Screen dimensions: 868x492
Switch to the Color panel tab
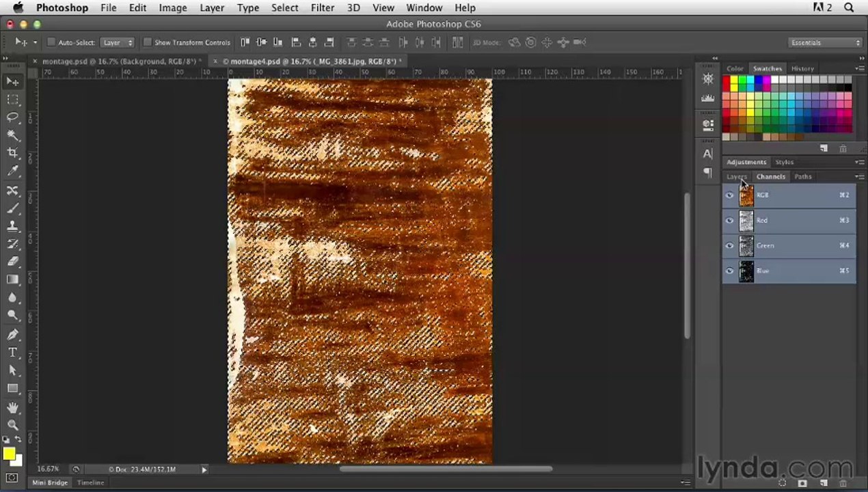(735, 68)
